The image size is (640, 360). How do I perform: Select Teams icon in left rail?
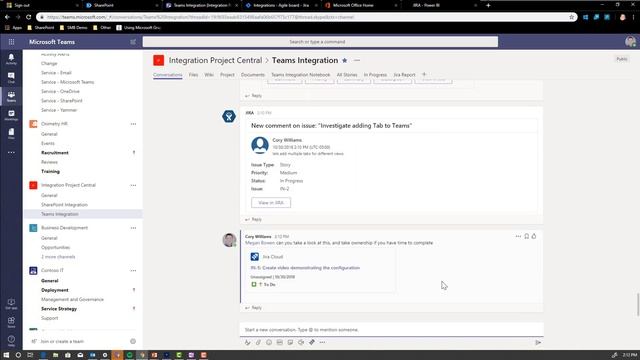pos(11,96)
